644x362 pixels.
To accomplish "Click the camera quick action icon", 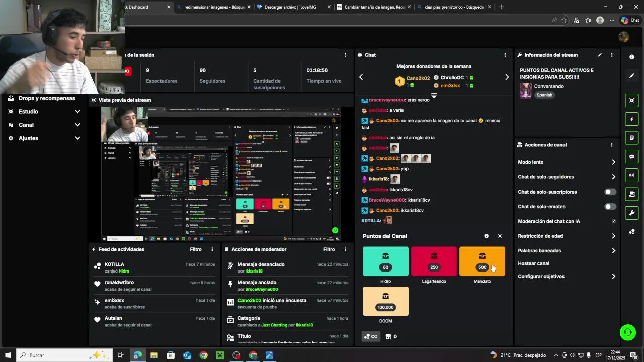I will 632,194.
